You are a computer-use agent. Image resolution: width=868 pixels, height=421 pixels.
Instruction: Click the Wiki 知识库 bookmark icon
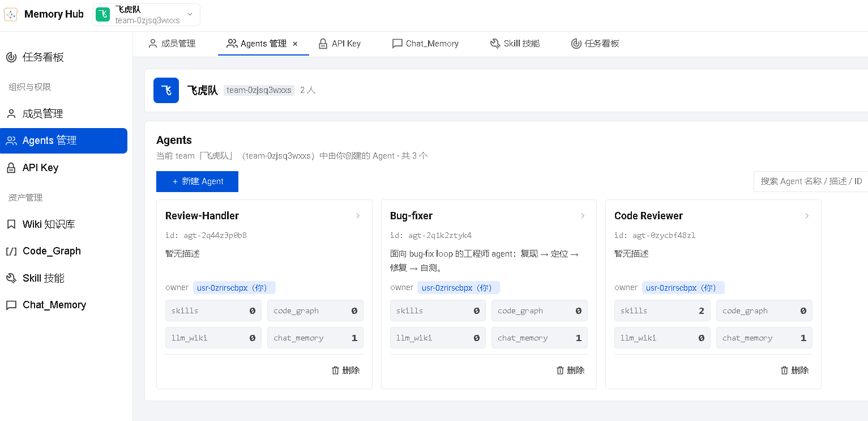(11, 224)
